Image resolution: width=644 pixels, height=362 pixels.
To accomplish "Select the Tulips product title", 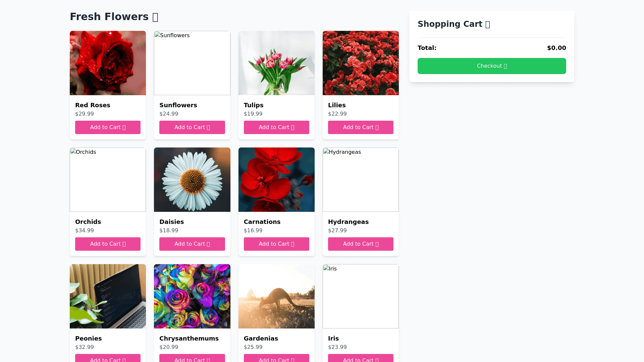I will [253, 105].
